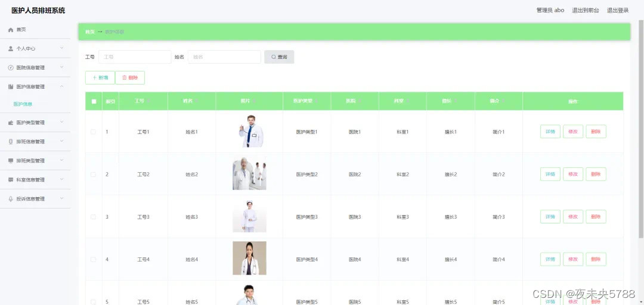The height and width of the screenshot is (305, 644).
Task: Click the magnifier icon in 查询 button
Action: pyautogui.click(x=274, y=57)
